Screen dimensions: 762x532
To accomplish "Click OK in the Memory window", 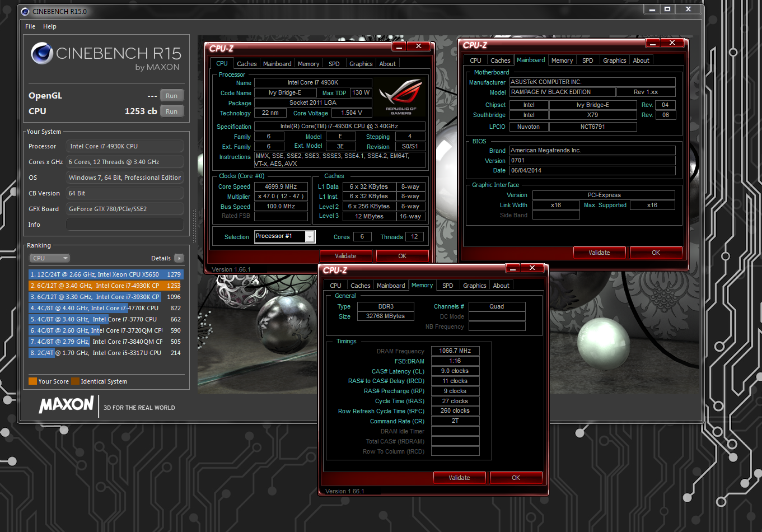I will coord(516,478).
